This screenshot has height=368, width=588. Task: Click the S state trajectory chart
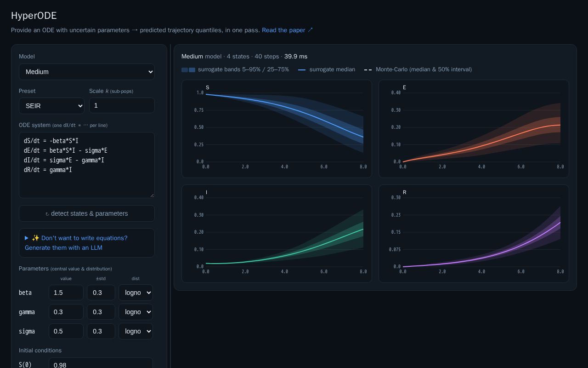pyautogui.click(x=277, y=129)
